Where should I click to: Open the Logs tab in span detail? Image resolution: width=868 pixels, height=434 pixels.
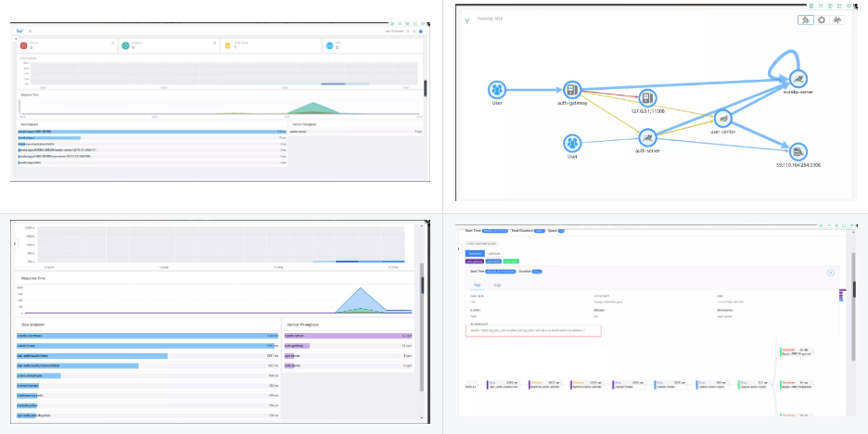point(497,285)
